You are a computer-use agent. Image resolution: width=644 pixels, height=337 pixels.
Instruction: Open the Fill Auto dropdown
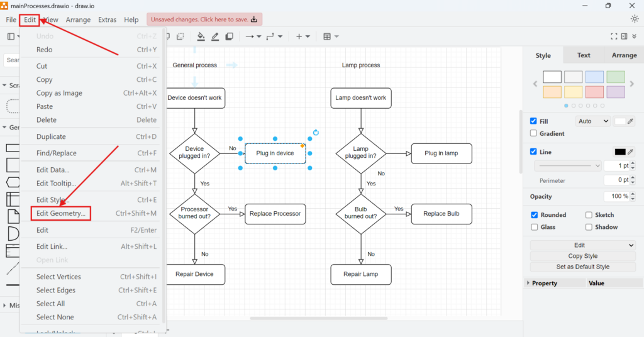point(592,121)
